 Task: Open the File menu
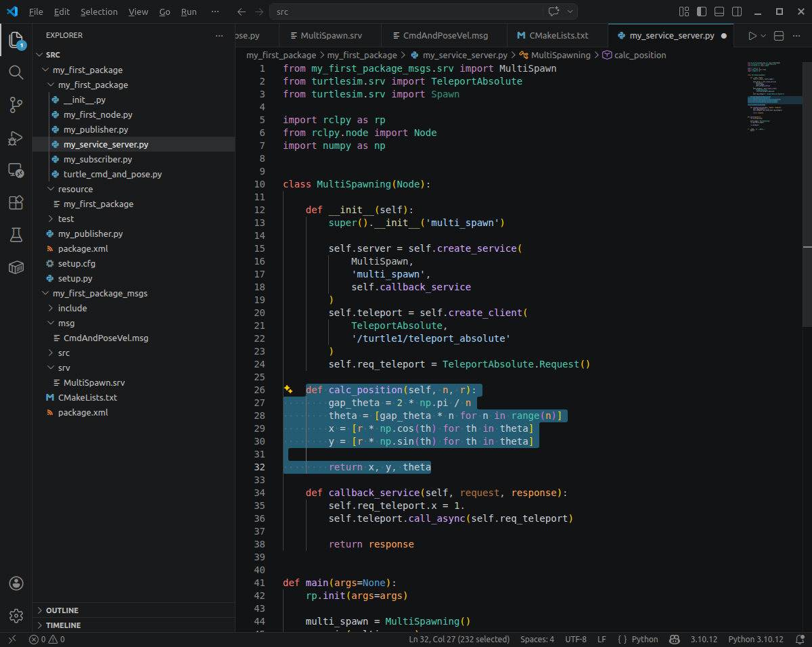(x=36, y=12)
